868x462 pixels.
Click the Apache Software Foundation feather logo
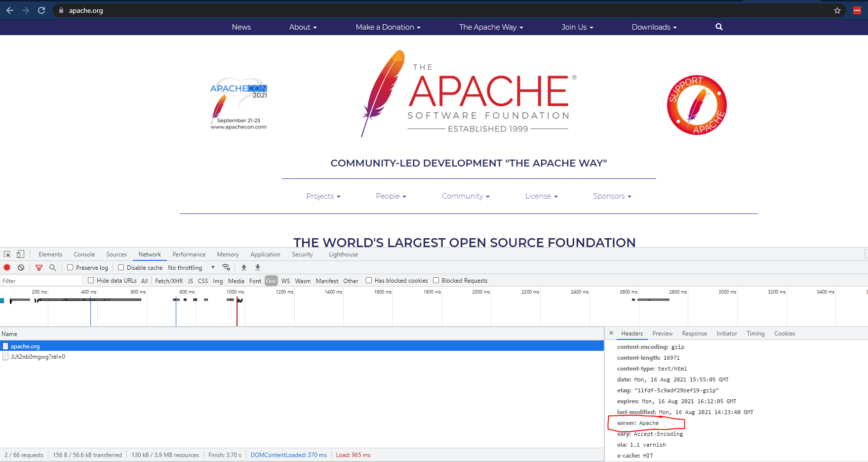click(469, 93)
